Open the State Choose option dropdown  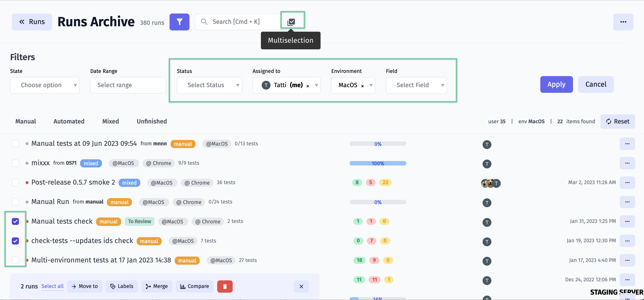pyautogui.click(x=45, y=85)
